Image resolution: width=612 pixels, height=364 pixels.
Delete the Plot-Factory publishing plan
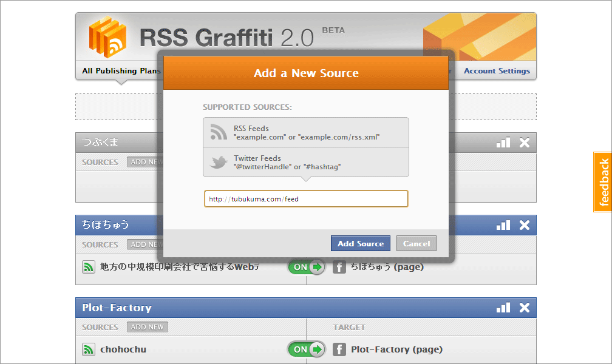tap(524, 308)
